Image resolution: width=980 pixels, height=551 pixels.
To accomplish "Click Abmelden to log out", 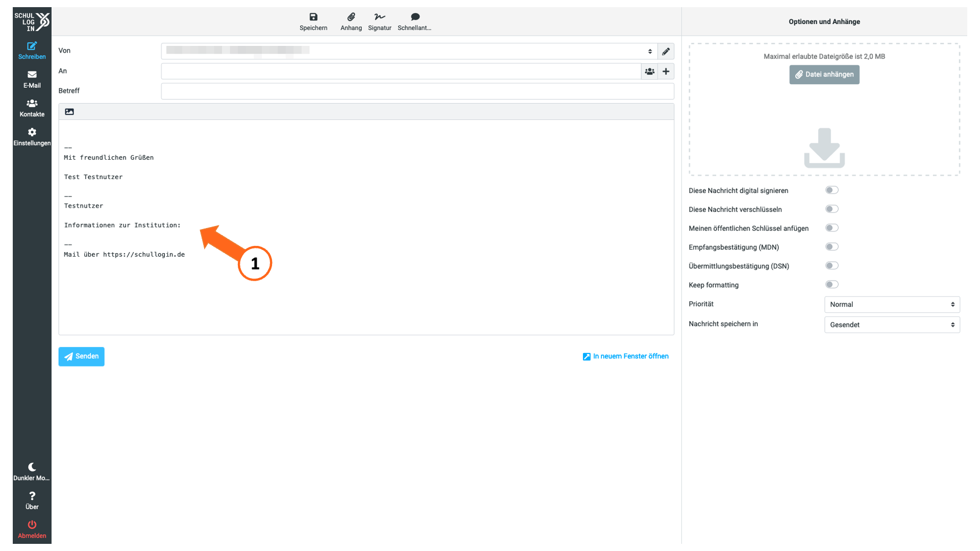I will 32,530.
